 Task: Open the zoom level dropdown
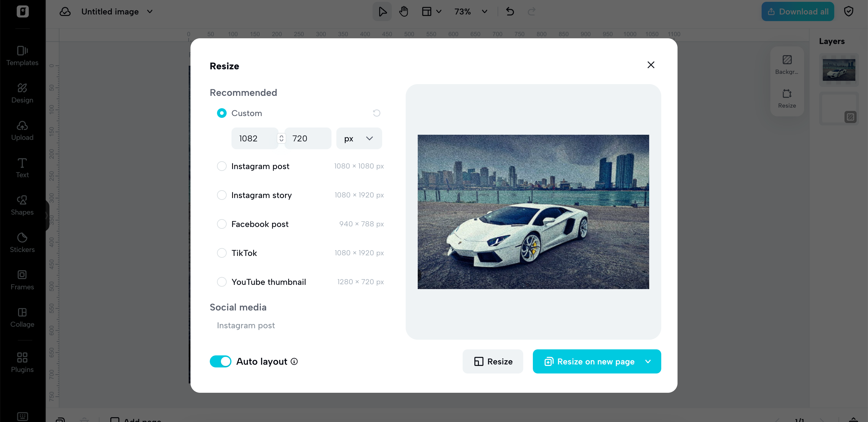click(484, 11)
